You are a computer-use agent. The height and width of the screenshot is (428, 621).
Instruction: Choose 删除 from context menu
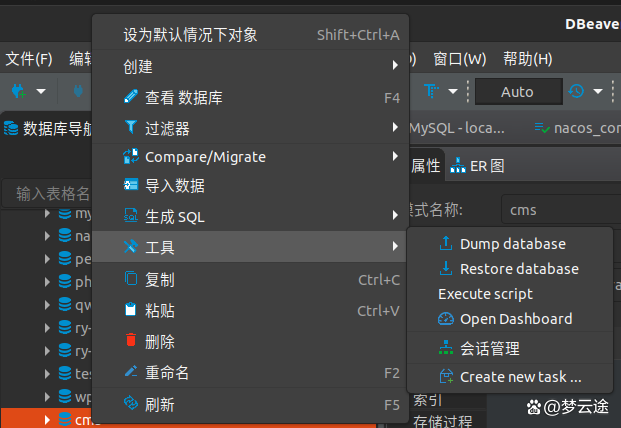(x=250, y=341)
